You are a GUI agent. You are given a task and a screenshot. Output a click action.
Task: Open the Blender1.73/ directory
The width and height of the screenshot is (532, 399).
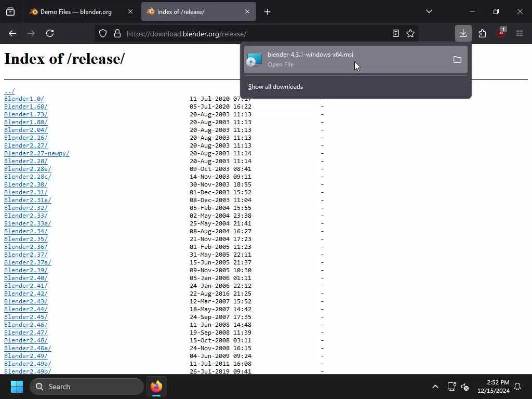point(26,114)
